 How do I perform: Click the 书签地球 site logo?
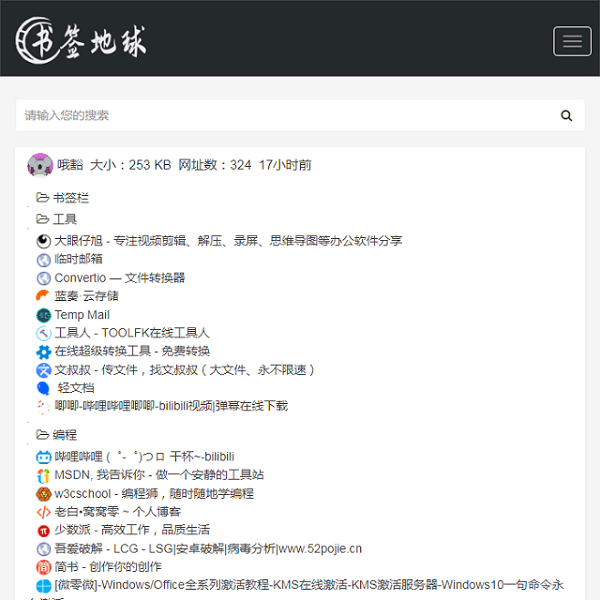click(81, 41)
